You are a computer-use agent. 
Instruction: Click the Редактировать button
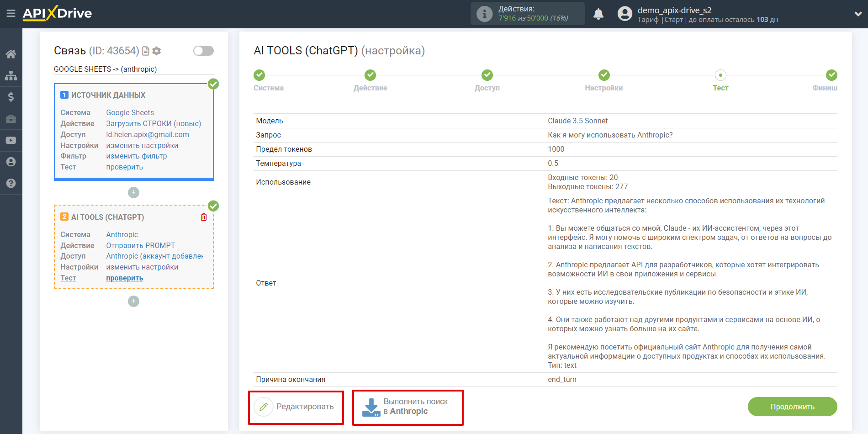(x=296, y=407)
